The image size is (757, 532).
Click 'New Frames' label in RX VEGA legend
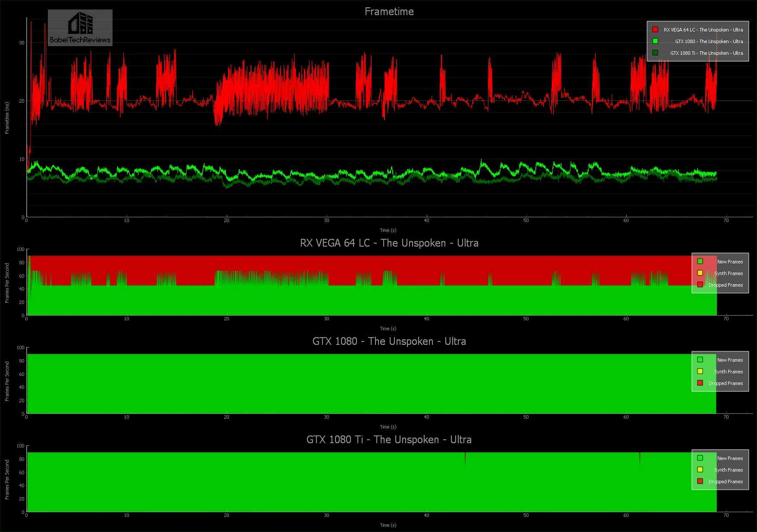(x=730, y=262)
